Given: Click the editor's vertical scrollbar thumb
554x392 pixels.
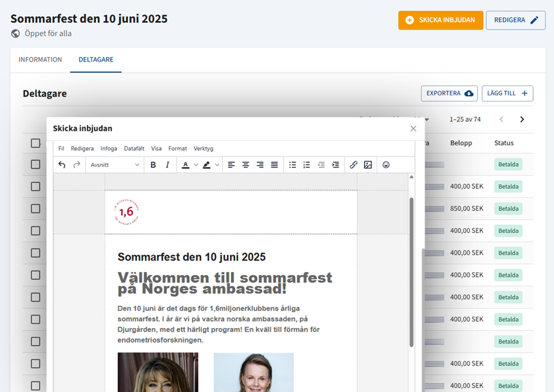Looking at the screenshot, I should tap(411, 272).
